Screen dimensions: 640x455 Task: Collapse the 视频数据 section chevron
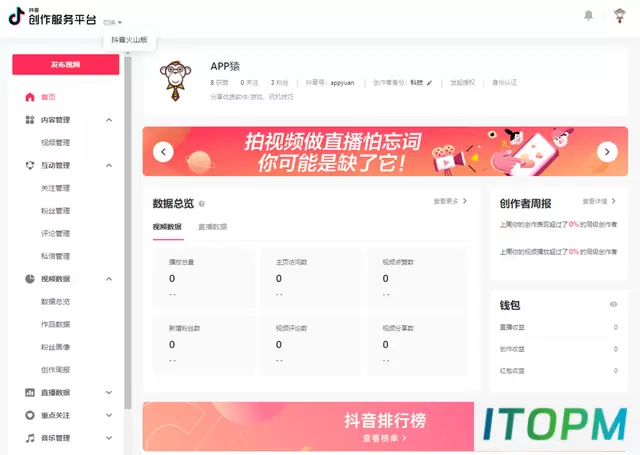click(109, 279)
